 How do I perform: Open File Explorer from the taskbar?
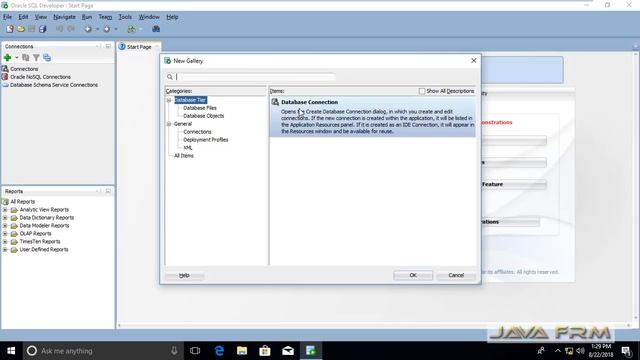point(242,351)
